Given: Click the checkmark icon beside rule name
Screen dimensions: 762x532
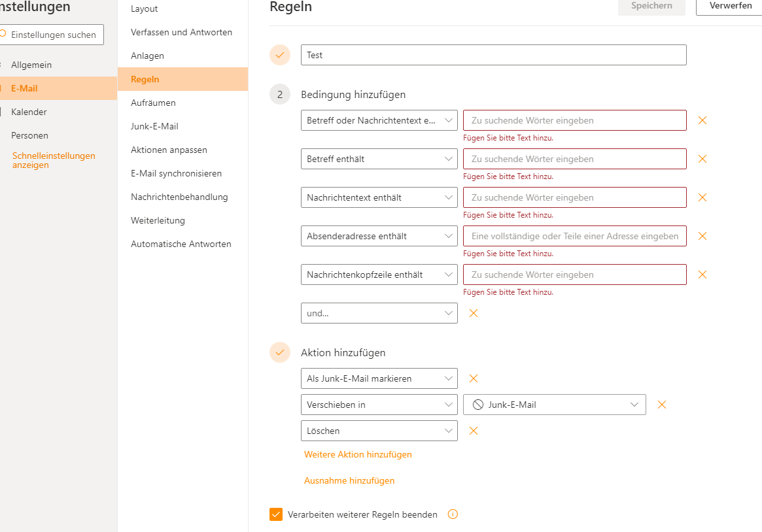Looking at the screenshot, I should pyautogui.click(x=280, y=55).
